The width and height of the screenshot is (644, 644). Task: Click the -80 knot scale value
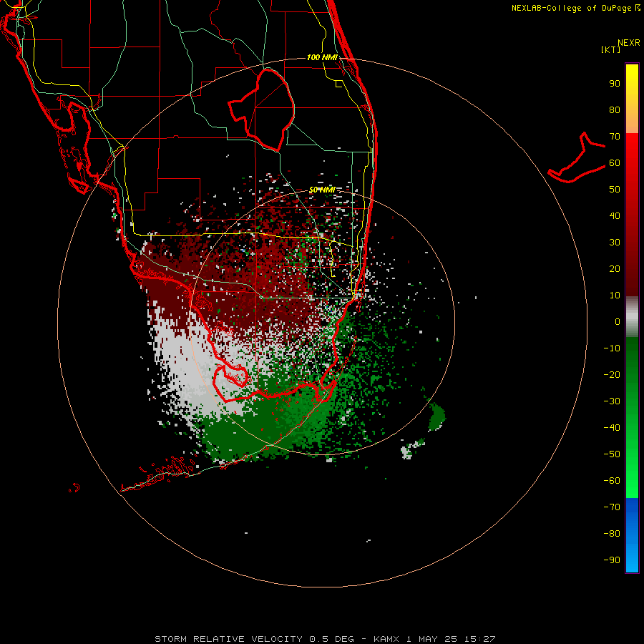pos(612,534)
